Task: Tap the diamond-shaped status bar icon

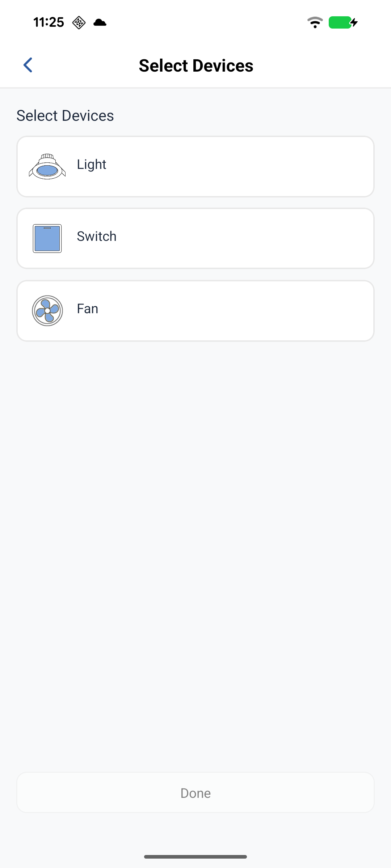Action: [x=79, y=22]
